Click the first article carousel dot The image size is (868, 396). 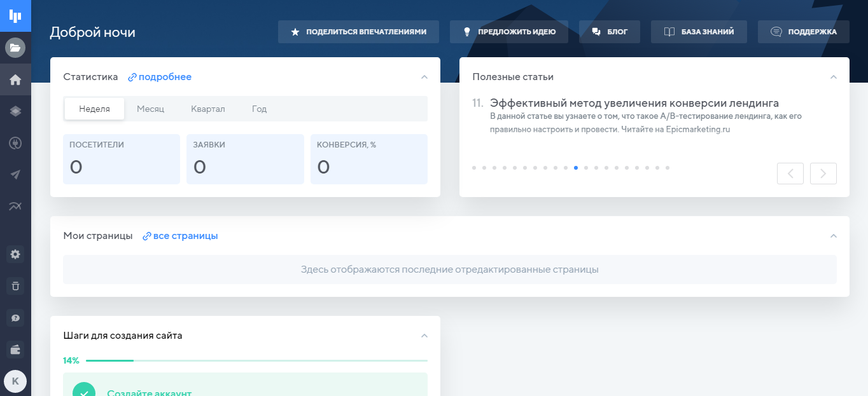point(474,168)
